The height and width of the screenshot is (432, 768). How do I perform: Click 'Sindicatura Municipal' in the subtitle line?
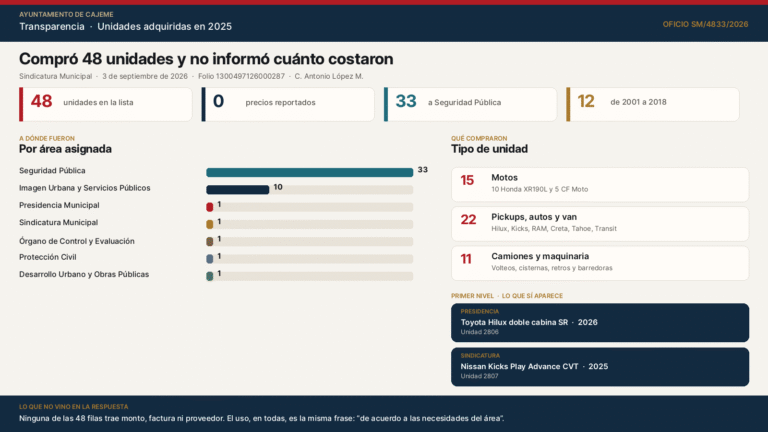(x=55, y=76)
